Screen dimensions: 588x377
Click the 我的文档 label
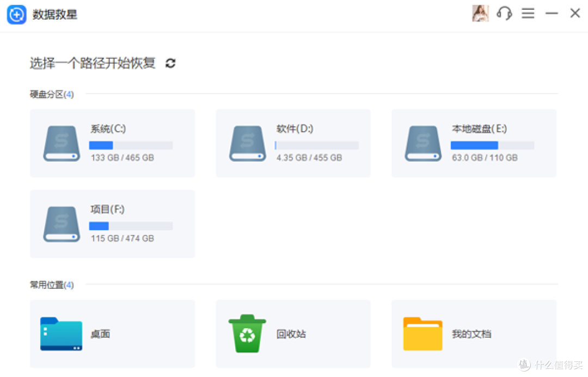click(471, 334)
